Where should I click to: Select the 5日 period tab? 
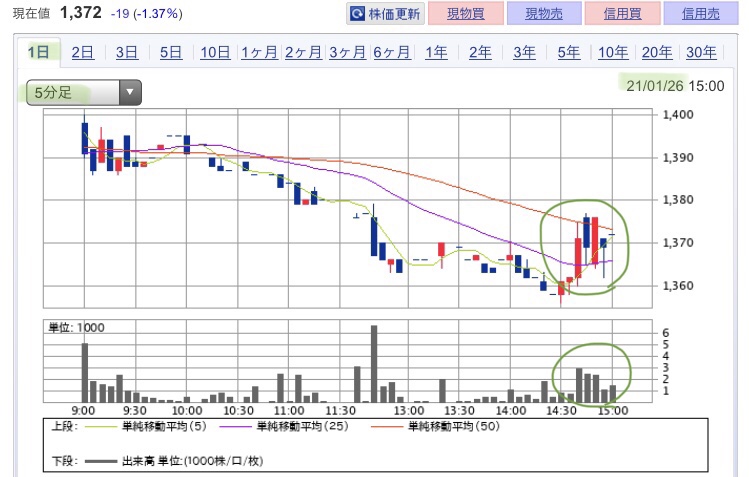point(171,53)
